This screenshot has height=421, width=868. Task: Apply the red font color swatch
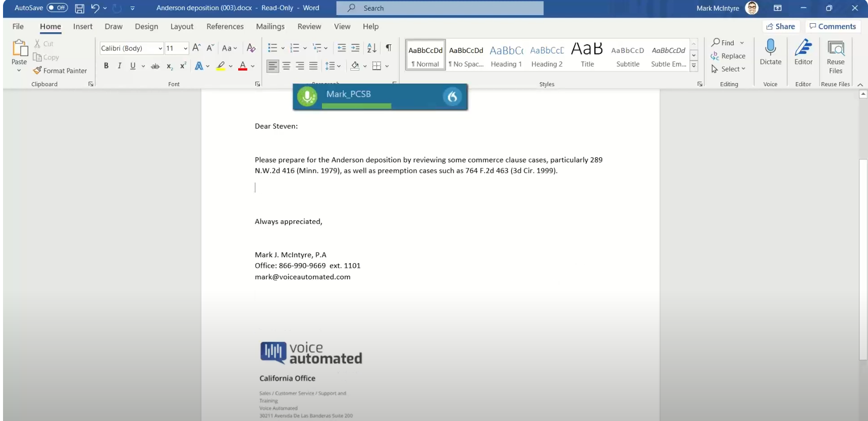243,66
